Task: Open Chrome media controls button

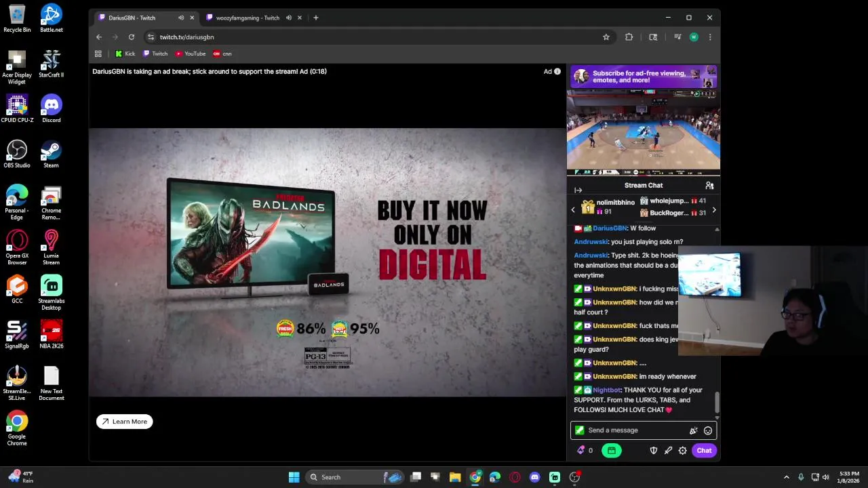Action: [677, 37]
